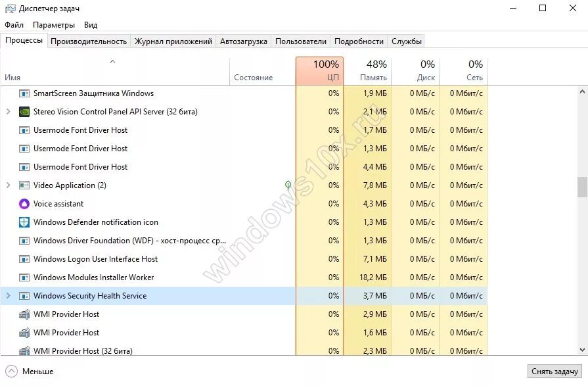Click the 7,1 МБ memory value

374,258
